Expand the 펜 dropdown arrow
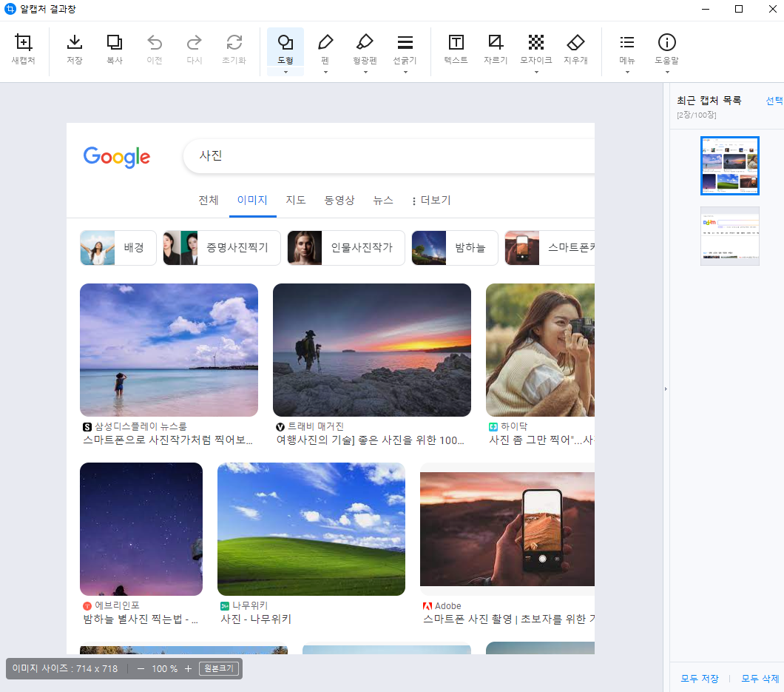Image resolution: width=784 pixels, height=692 pixels. click(325, 72)
